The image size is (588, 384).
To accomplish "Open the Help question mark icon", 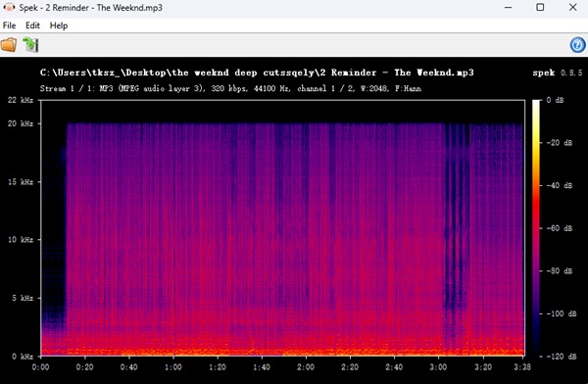I will (577, 45).
